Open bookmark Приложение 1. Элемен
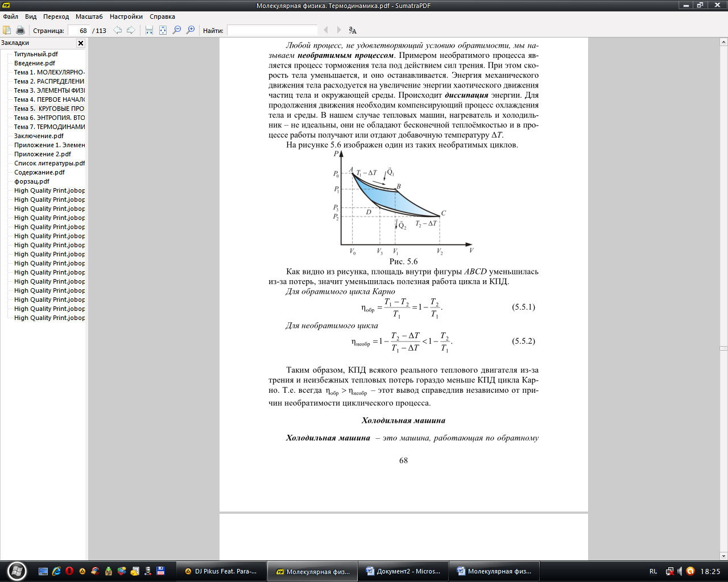The width and height of the screenshot is (728, 582). (x=49, y=145)
